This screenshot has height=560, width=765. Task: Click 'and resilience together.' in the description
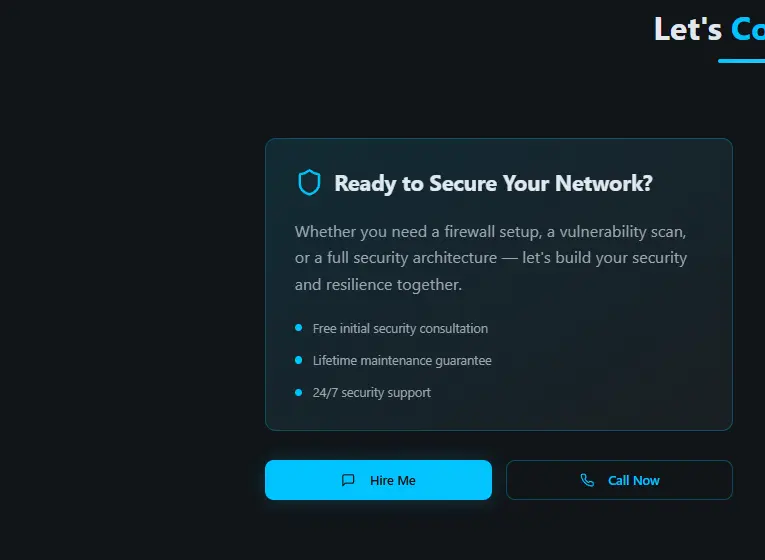(378, 285)
